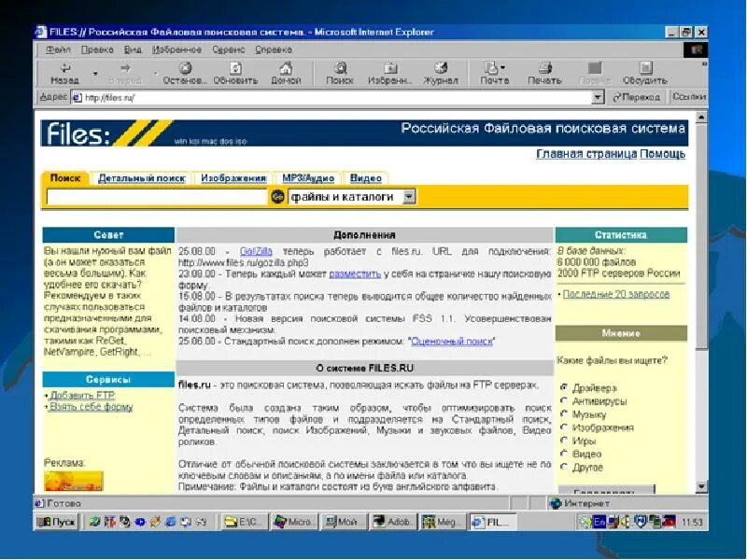
Task: Expand the toolbar overflow chevron
Action: [704, 63]
